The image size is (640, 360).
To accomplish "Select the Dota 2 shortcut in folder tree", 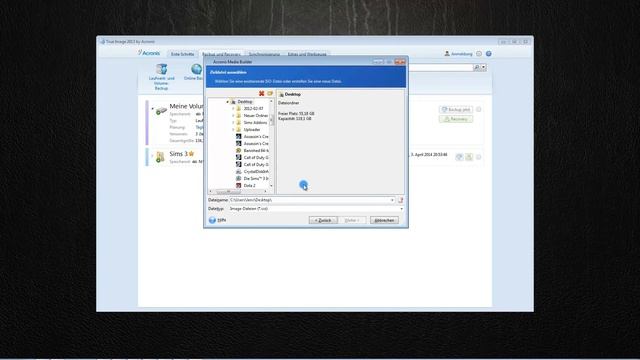I will click(246, 185).
